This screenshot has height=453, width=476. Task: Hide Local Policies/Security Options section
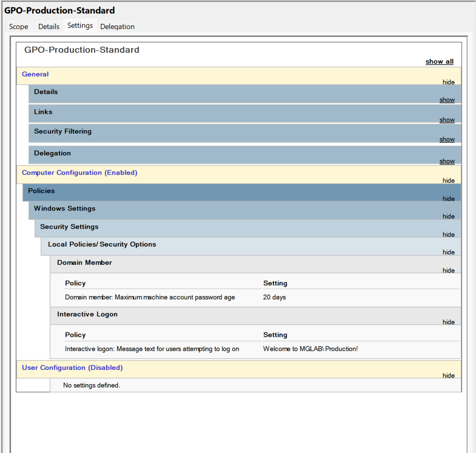point(448,252)
